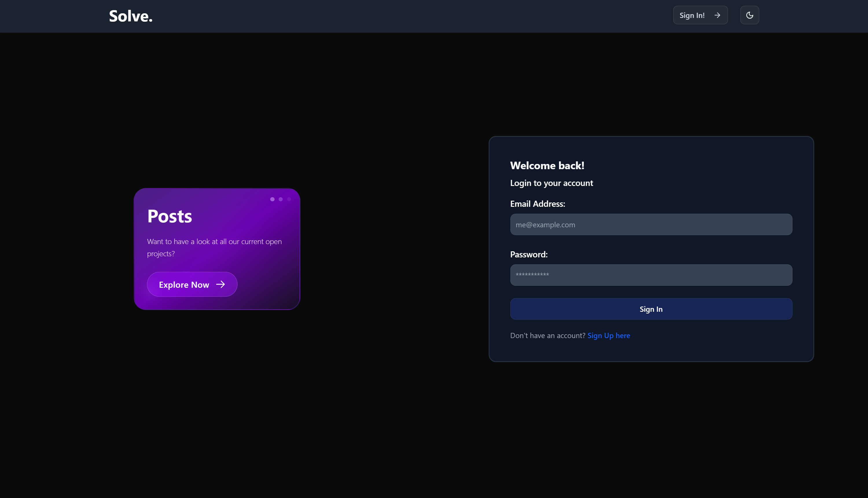Click the Welcome back! heading
The height and width of the screenshot is (498, 868).
click(547, 165)
